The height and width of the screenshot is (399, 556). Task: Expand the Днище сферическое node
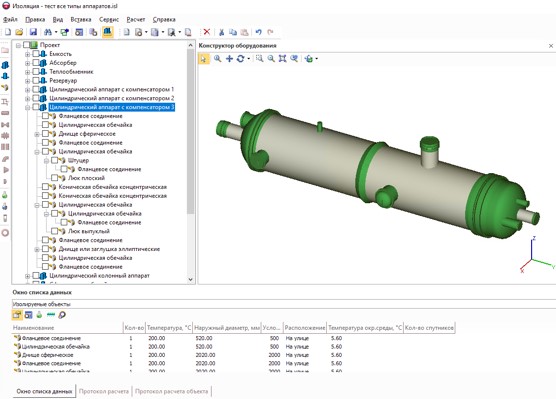37,134
